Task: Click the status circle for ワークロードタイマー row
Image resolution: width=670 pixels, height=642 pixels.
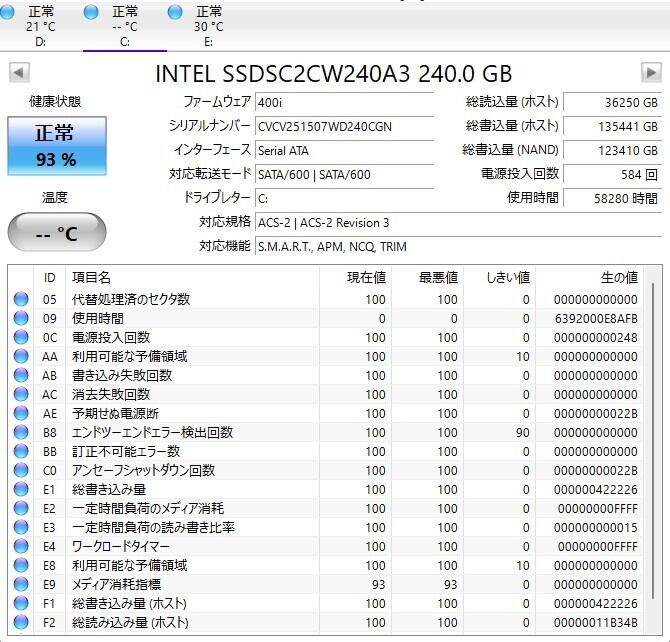Action: tap(21, 546)
